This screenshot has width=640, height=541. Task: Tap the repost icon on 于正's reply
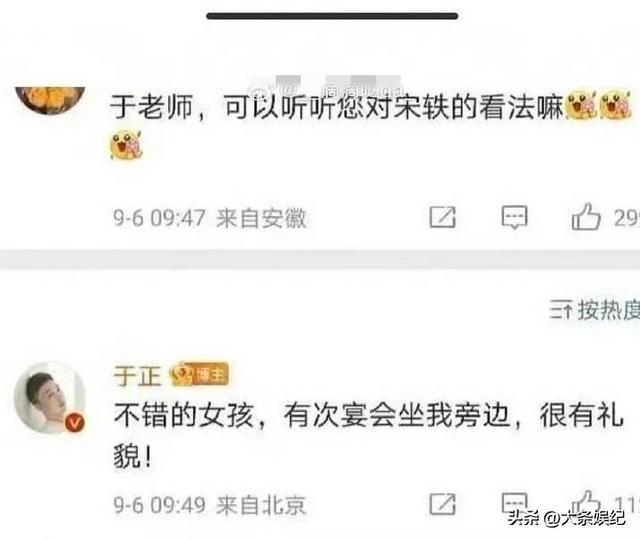[442, 504]
